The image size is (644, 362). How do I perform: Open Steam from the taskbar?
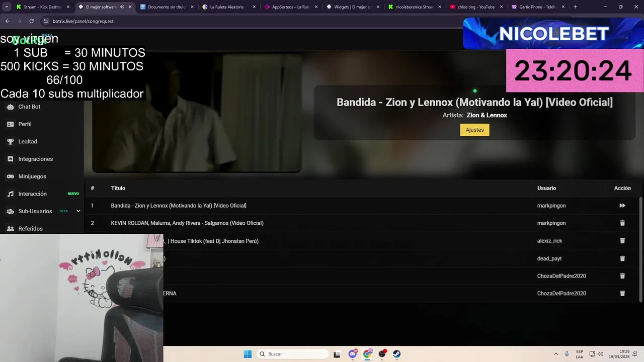397,354
